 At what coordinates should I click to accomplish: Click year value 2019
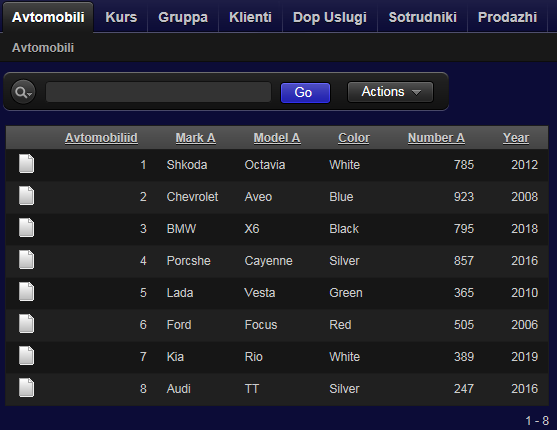point(525,357)
